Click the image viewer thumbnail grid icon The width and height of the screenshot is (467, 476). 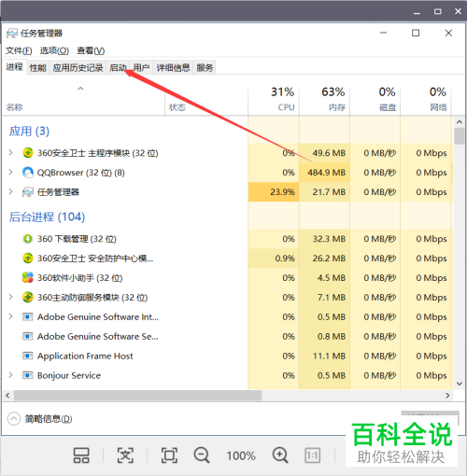(x=81, y=455)
